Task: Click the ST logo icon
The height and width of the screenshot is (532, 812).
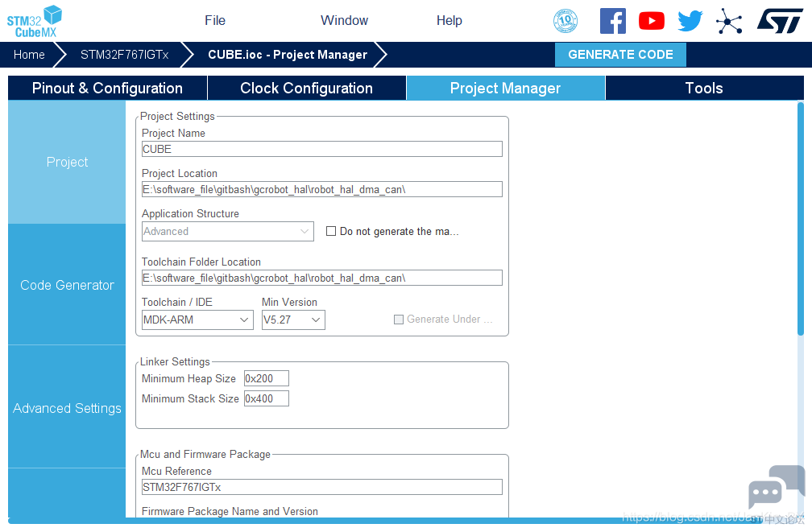Action: point(780,21)
